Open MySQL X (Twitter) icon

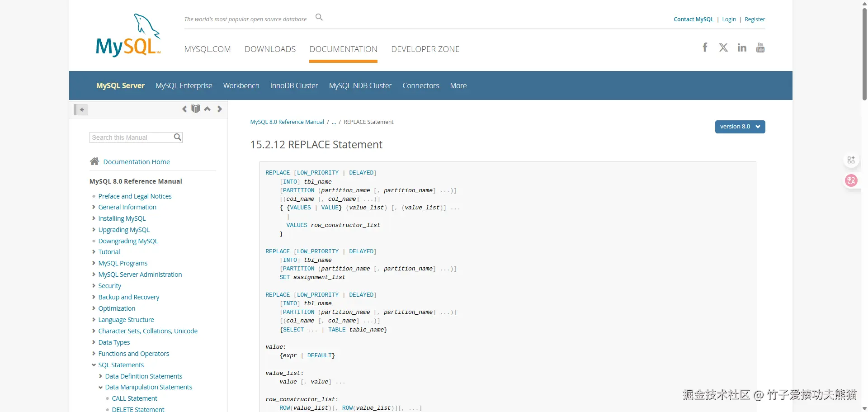pos(723,47)
